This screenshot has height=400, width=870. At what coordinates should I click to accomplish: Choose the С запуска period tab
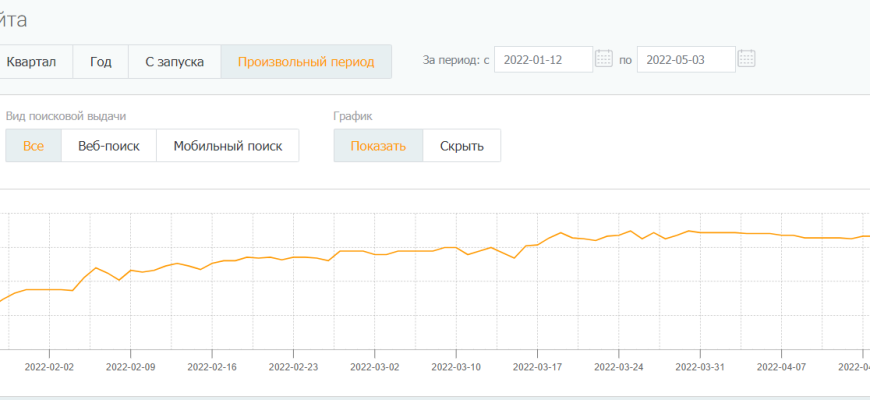(174, 61)
